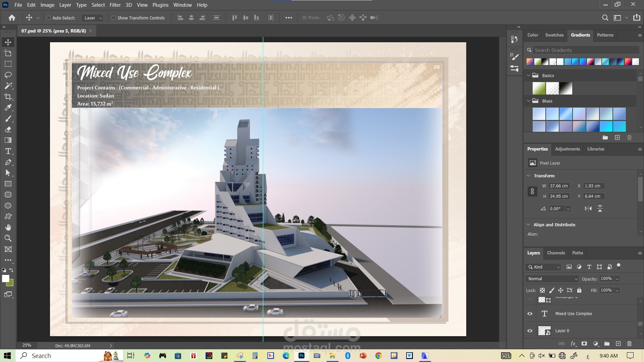Image resolution: width=644 pixels, height=362 pixels.
Task: Hide Layer 0 visibility
Action: (530, 331)
